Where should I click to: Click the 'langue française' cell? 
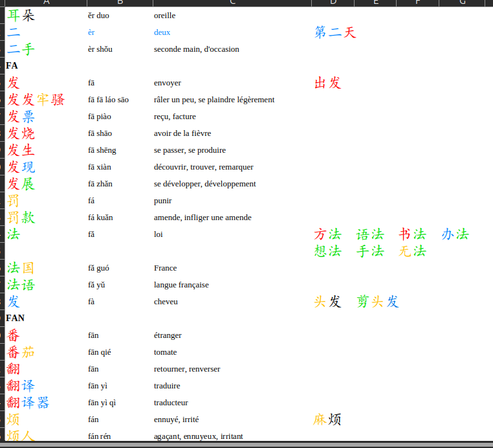tap(181, 285)
